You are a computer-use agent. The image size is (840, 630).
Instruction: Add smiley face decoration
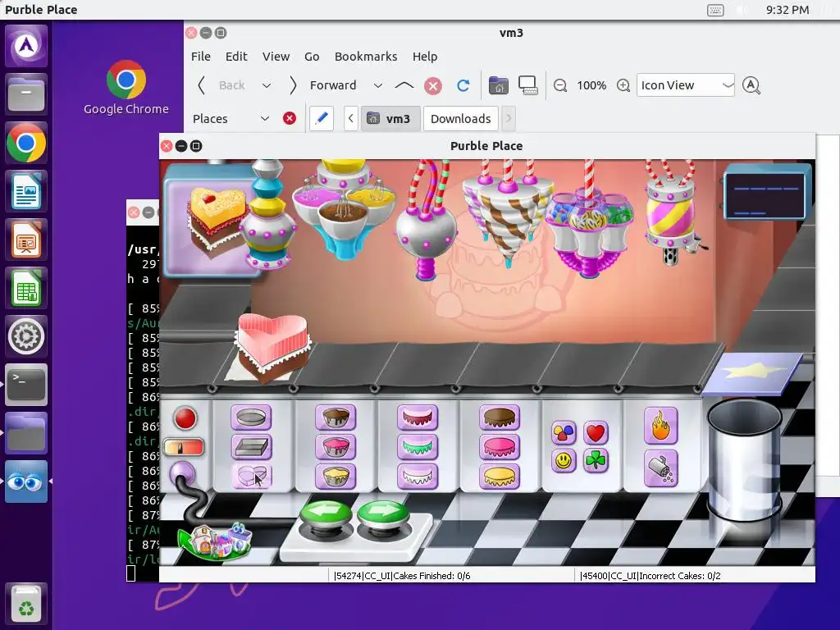pyautogui.click(x=564, y=461)
